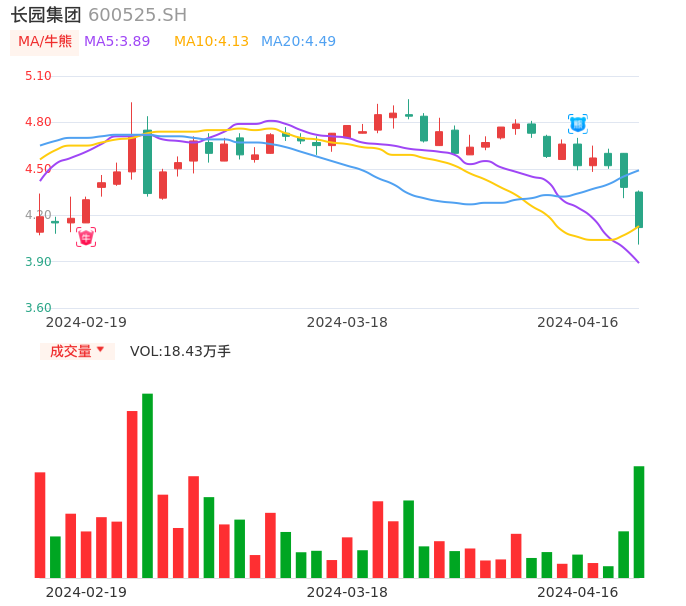Click the 2024-03-18 date label on price chart
Image resolution: width=686 pixels, height=606 pixels.
coord(347,322)
